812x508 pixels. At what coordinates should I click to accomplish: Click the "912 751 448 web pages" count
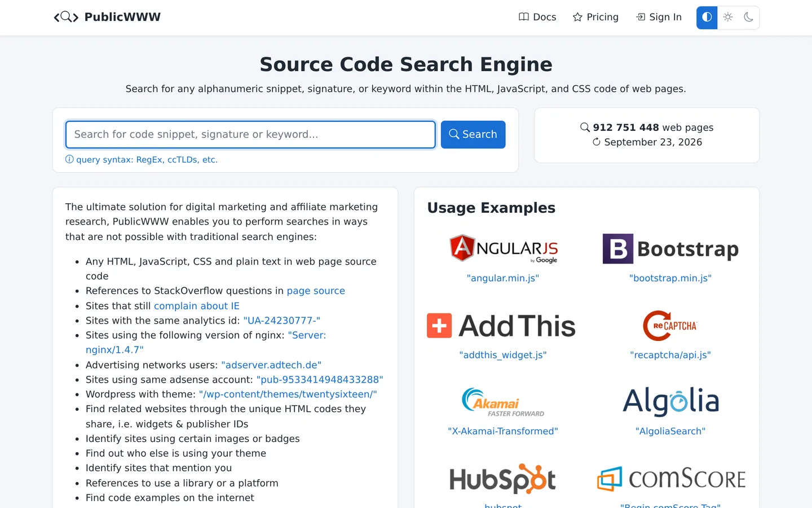[x=647, y=128]
